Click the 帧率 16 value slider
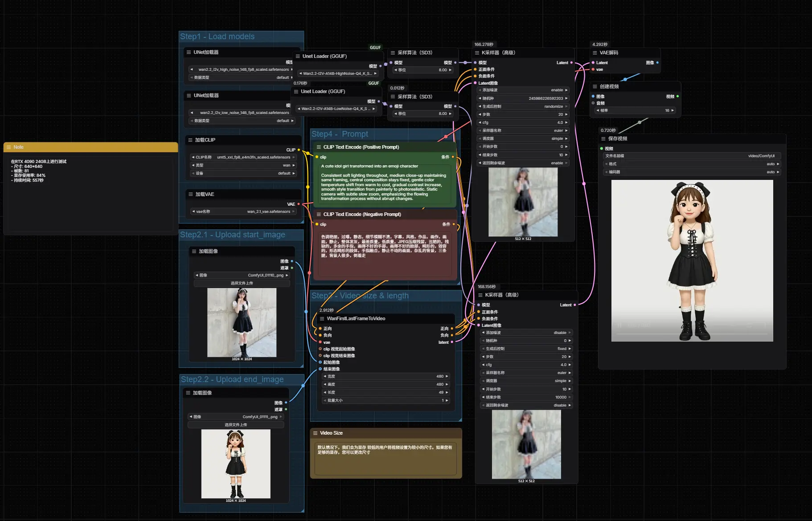The image size is (812, 521). pos(635,110)
